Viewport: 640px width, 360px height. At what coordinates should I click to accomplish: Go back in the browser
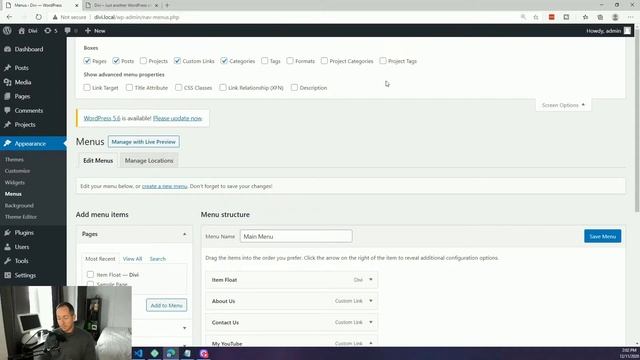coord(9,17)
